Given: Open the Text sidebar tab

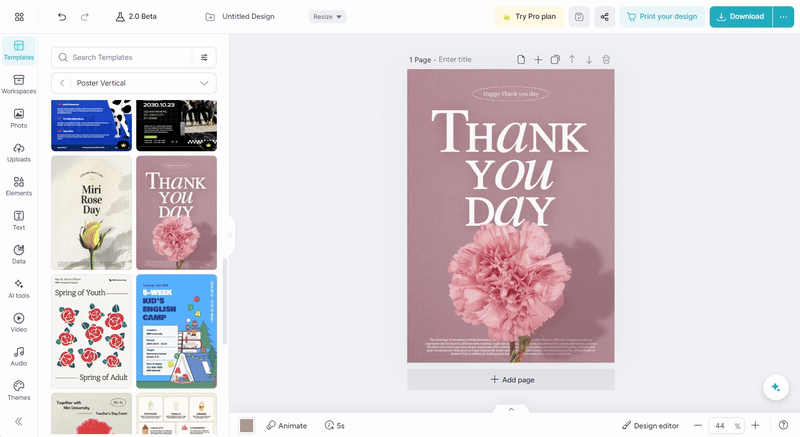Looking at the screenshot, I should click(19, 220).
